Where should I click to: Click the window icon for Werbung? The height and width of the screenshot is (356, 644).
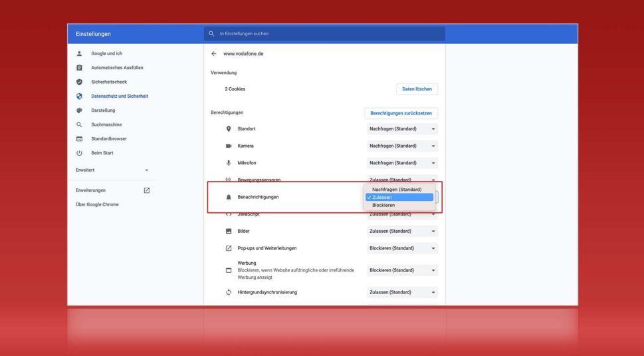pyautogui.click(x=229, y=271)
